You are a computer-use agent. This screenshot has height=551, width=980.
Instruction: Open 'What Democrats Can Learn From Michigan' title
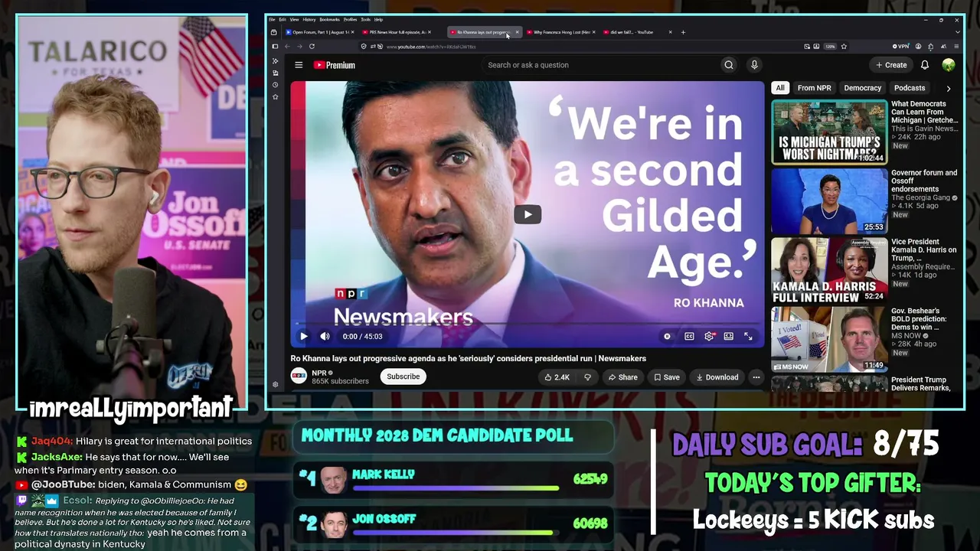pyautogui.click(x=924, y=112)
